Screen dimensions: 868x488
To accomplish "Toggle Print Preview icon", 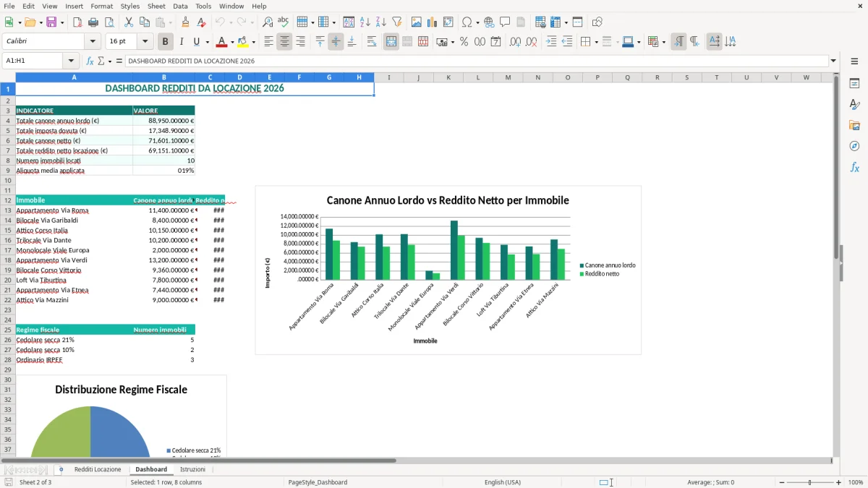I will coord(108,22).
